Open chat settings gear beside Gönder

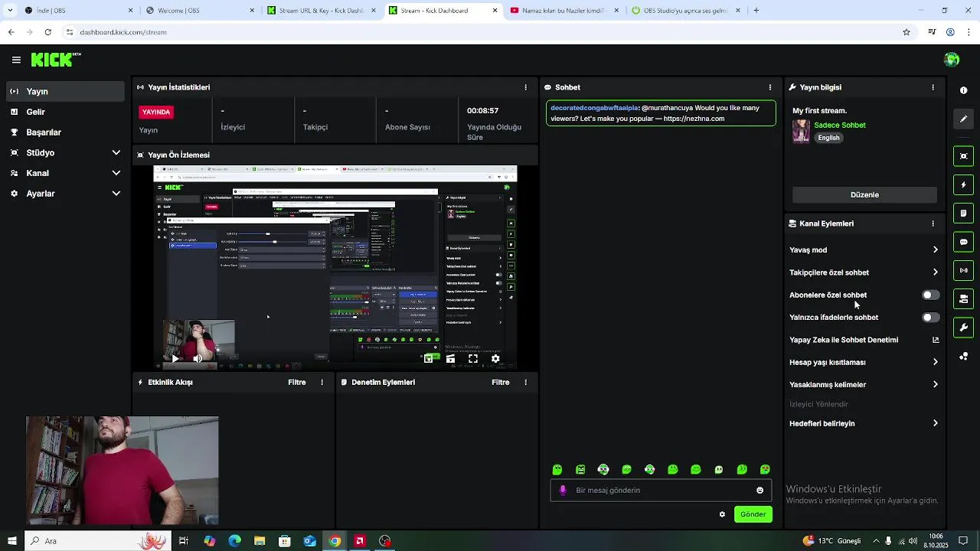[x=722, y=514]
